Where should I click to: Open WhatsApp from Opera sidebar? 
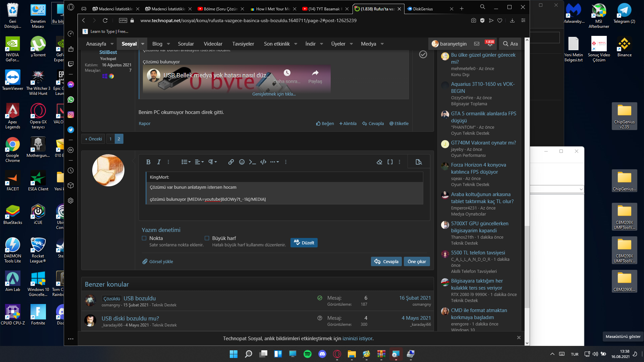(71, 100)
